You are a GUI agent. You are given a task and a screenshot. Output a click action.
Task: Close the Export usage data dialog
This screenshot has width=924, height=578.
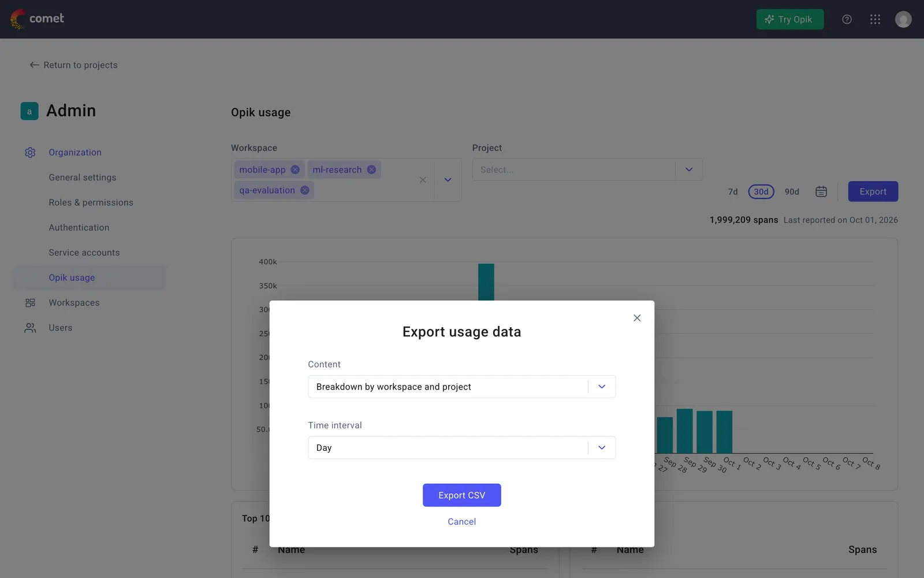click(x=637, y=318)
